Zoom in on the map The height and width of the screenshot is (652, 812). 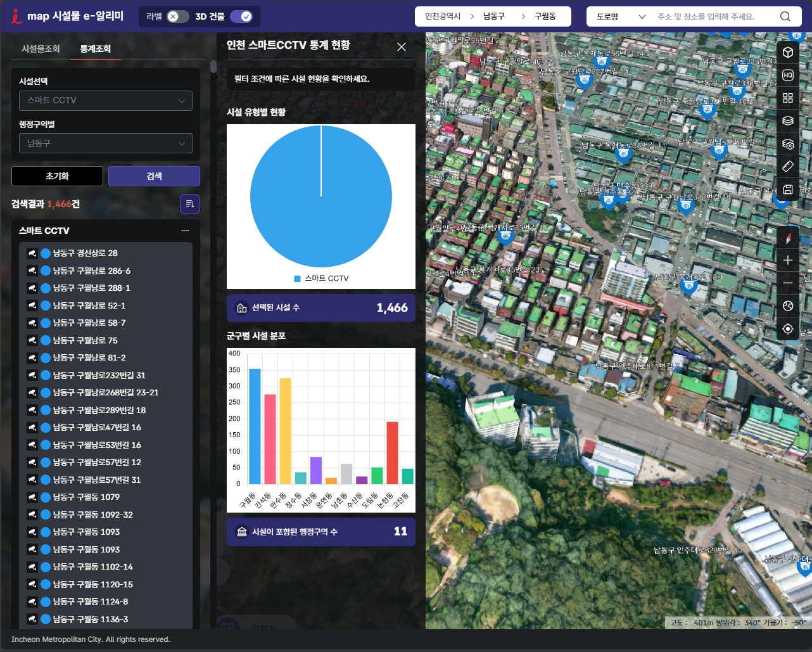(x=788, y=260)
